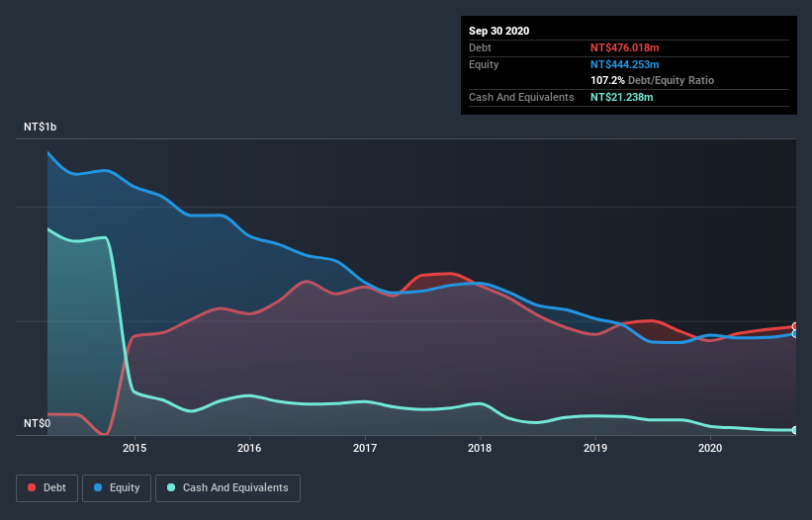The width and height of the screenshot is (812, 520).
Task: Click the blue Equity legend dot
Action: tap(98, 487)
